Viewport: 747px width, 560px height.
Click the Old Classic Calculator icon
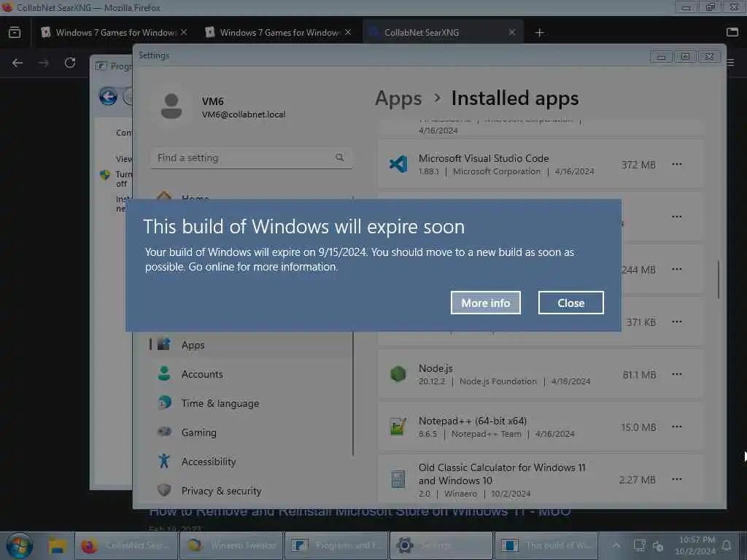pyautogui.click(x=398, y=479)
